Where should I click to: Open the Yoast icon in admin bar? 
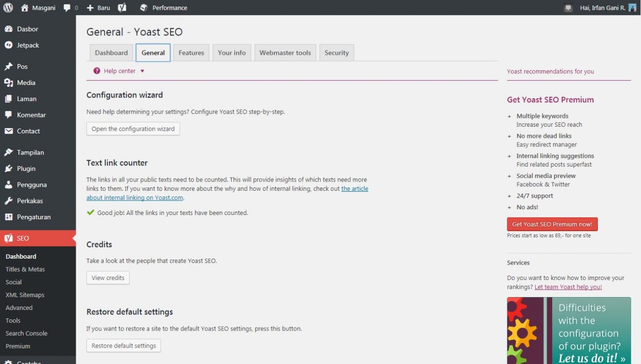pos(122,8)
